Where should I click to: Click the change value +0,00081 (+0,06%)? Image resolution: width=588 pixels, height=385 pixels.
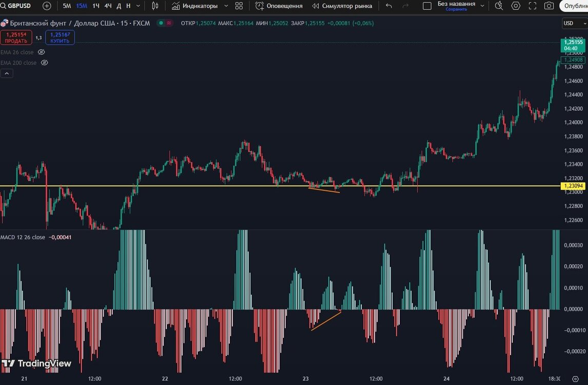pos(350,23)
